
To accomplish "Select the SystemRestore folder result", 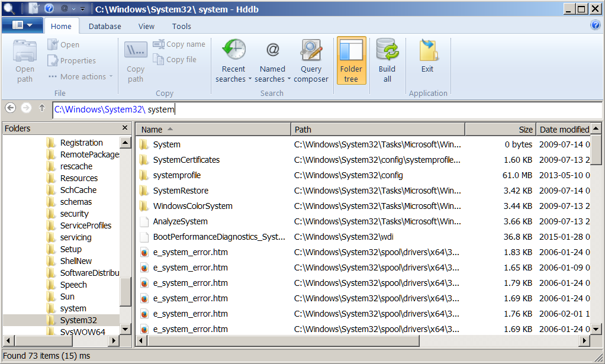I will [363, 191].
